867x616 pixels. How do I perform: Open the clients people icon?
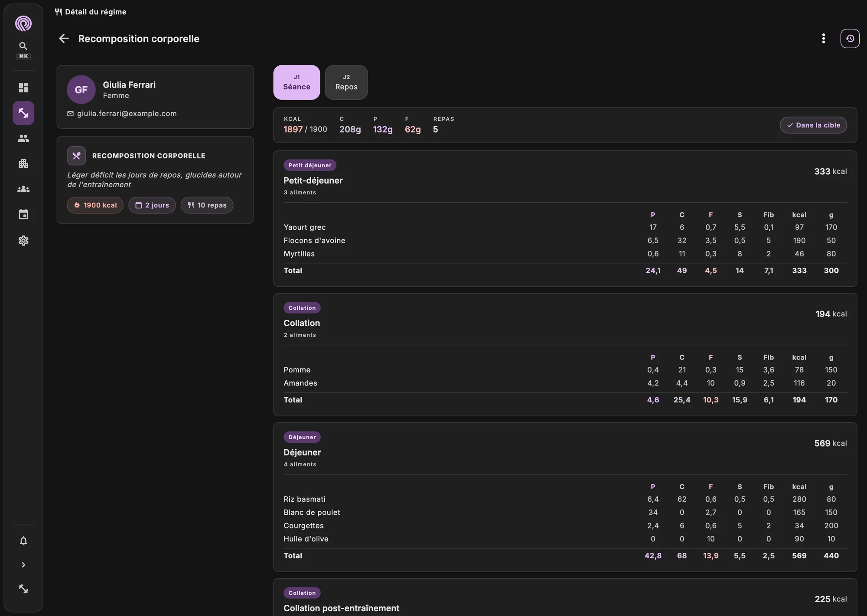click(23, 139)
